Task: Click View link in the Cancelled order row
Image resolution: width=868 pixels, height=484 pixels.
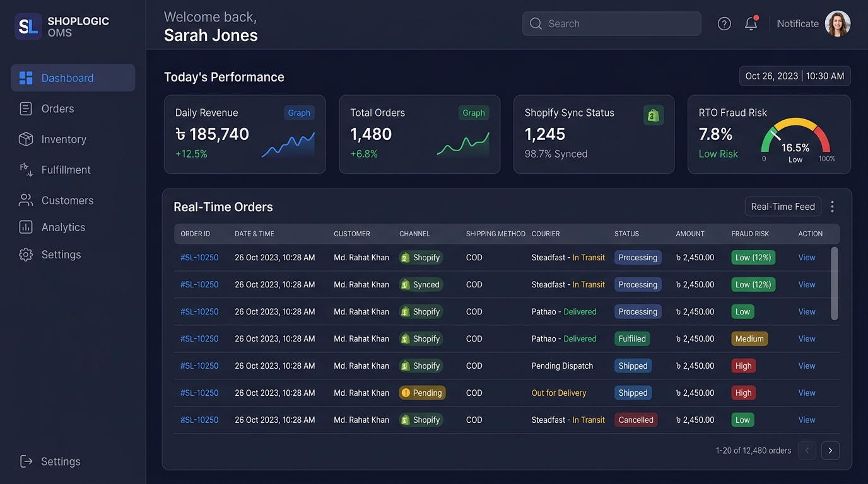Action: (x=807, y=420)
